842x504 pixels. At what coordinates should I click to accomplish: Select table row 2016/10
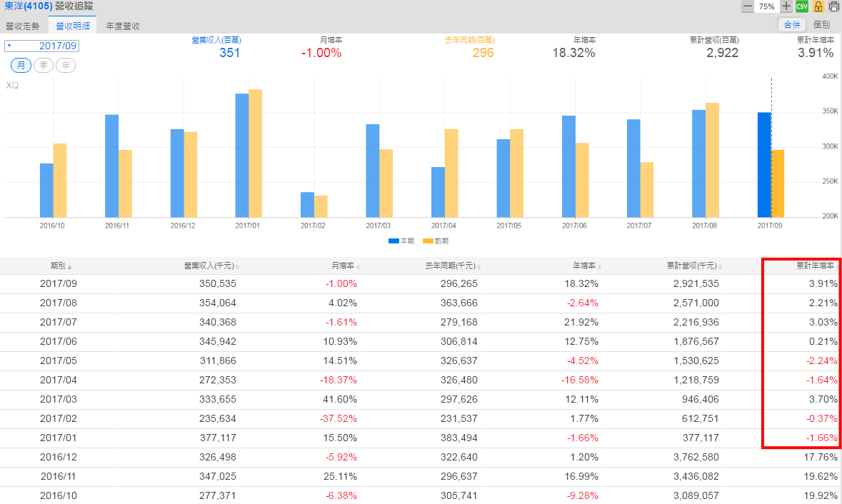(421, 496)
